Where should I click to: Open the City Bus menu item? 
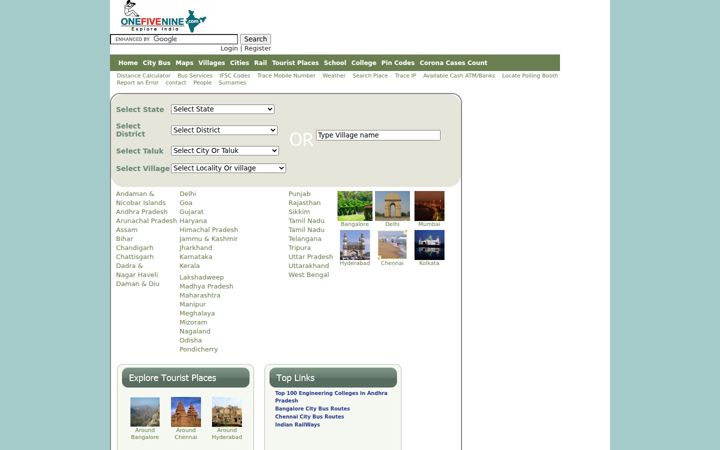(x=156, y=63)
